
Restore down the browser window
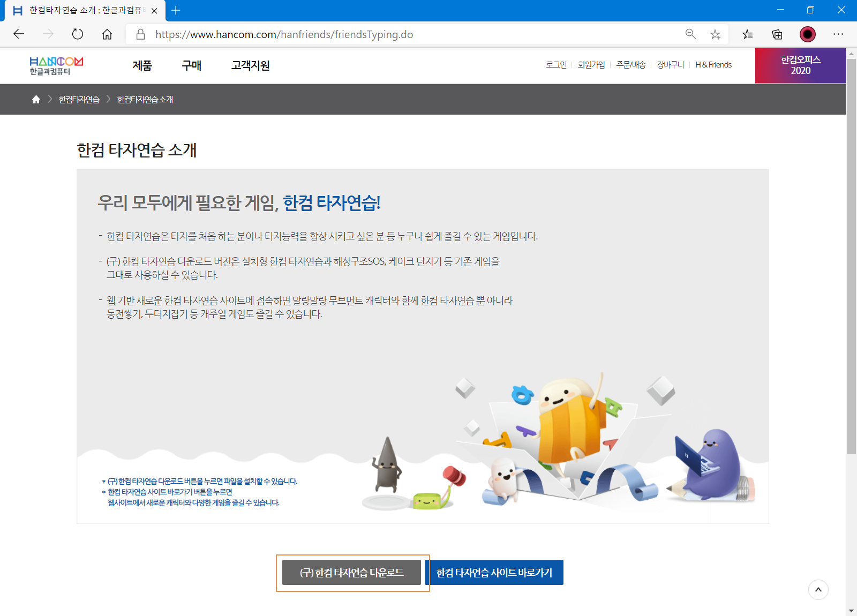coord(810,10)
